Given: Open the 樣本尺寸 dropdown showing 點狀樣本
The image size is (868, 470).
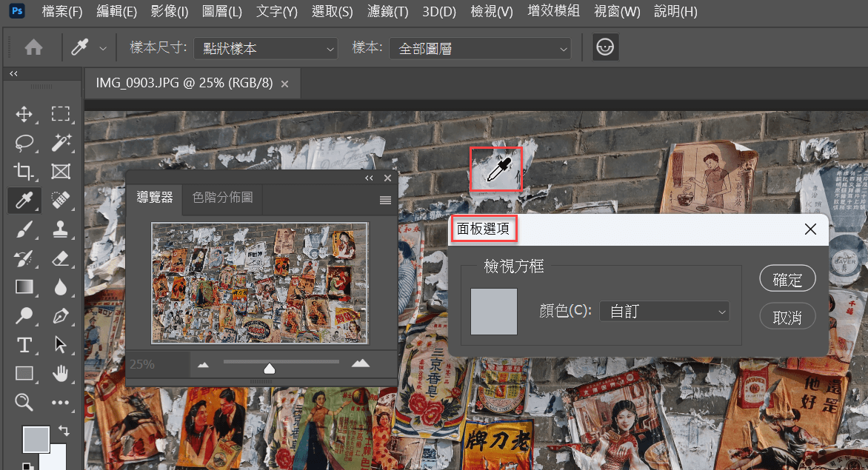Looking at the screenshot, I should click(266, 49).
